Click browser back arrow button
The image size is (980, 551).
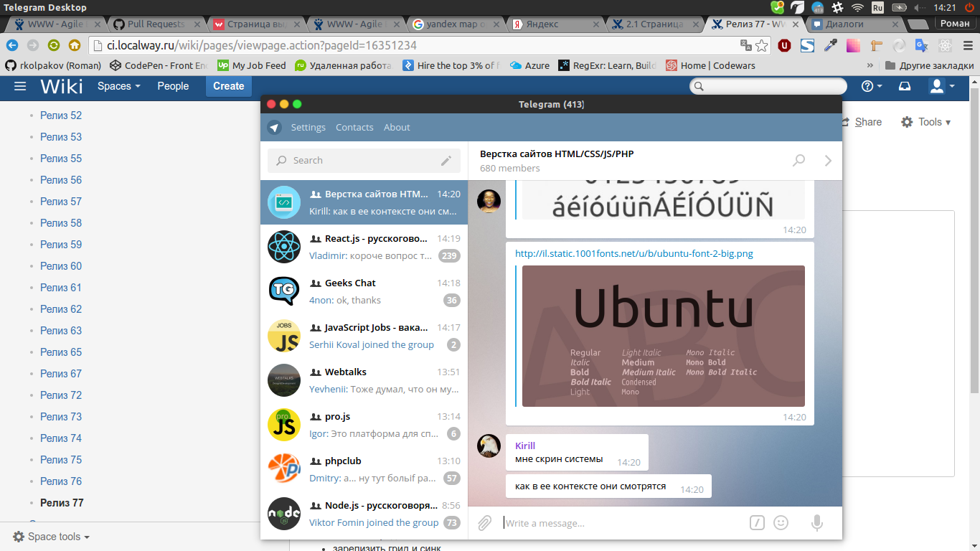(x=12, y=45)
